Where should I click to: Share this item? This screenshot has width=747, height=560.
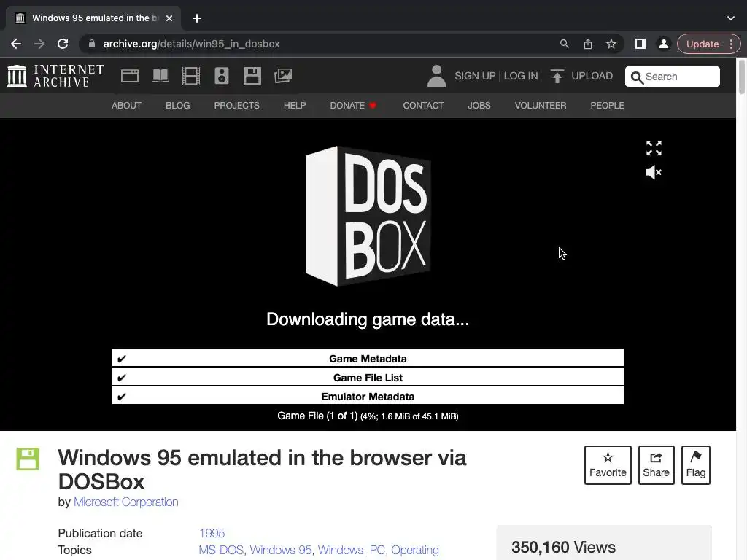tap(656, 464)
